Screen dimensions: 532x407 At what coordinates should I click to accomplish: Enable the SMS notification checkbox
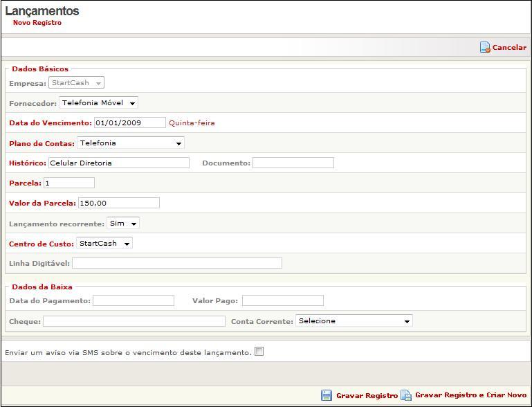(x=259, y=352)
